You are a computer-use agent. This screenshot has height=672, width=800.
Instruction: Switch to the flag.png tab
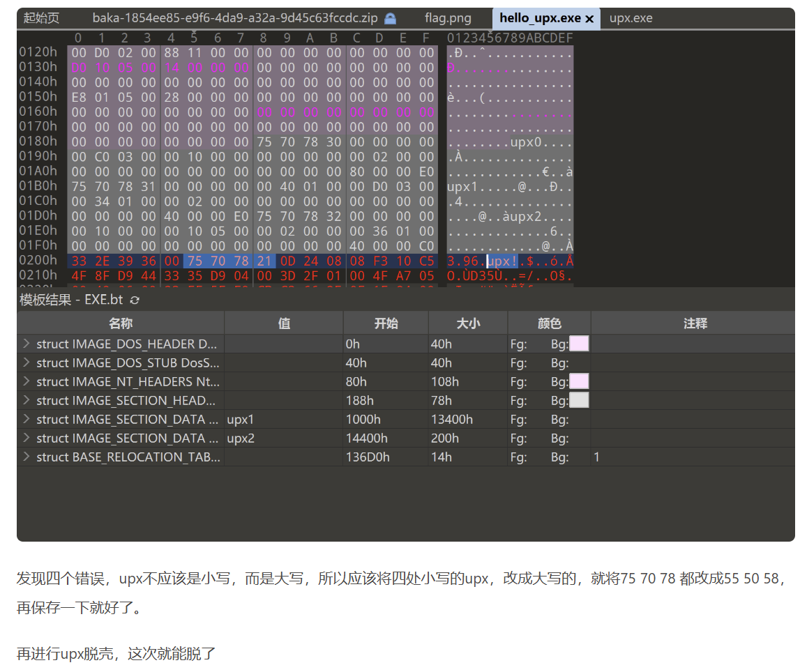click(448, 18)
